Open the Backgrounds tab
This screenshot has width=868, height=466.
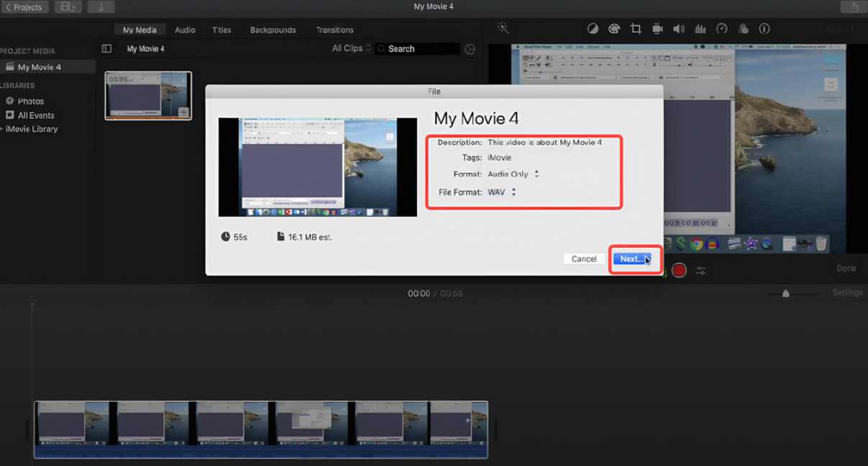click(273, 30)
